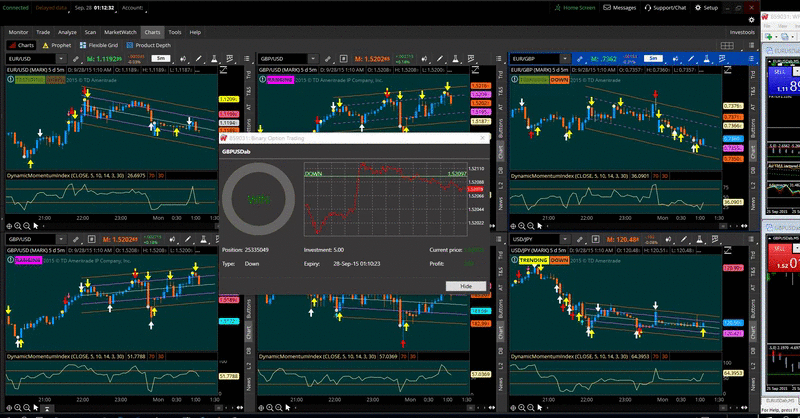This screenshot has height=418, width=800.
Task: Click the Investools link
Action: point(742,32)
